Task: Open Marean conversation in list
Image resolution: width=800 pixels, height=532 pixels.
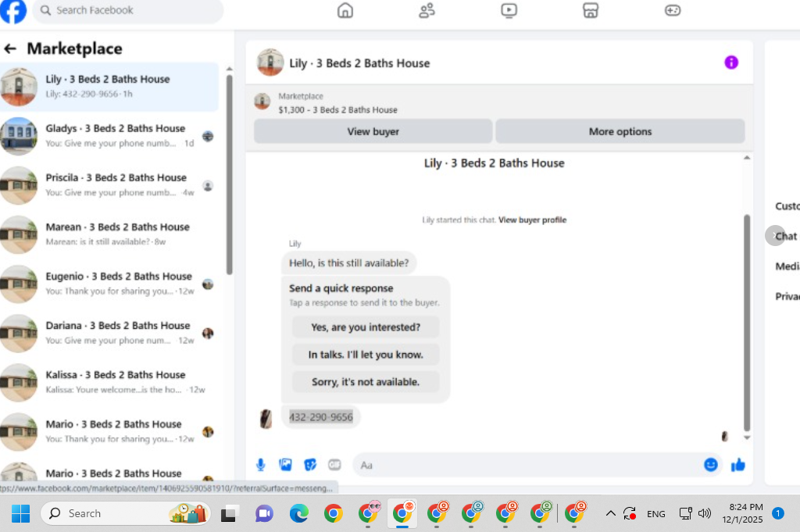Action: [109, 234]
